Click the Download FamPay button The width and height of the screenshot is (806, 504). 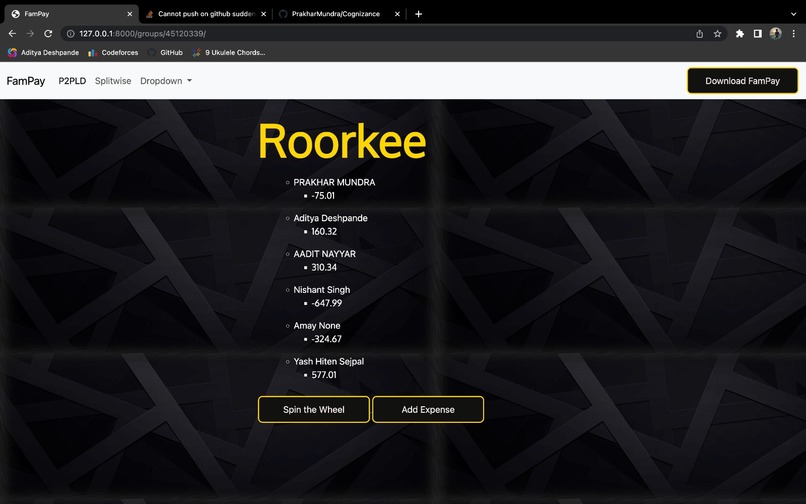pyautogui.click(x=742, y=81)
